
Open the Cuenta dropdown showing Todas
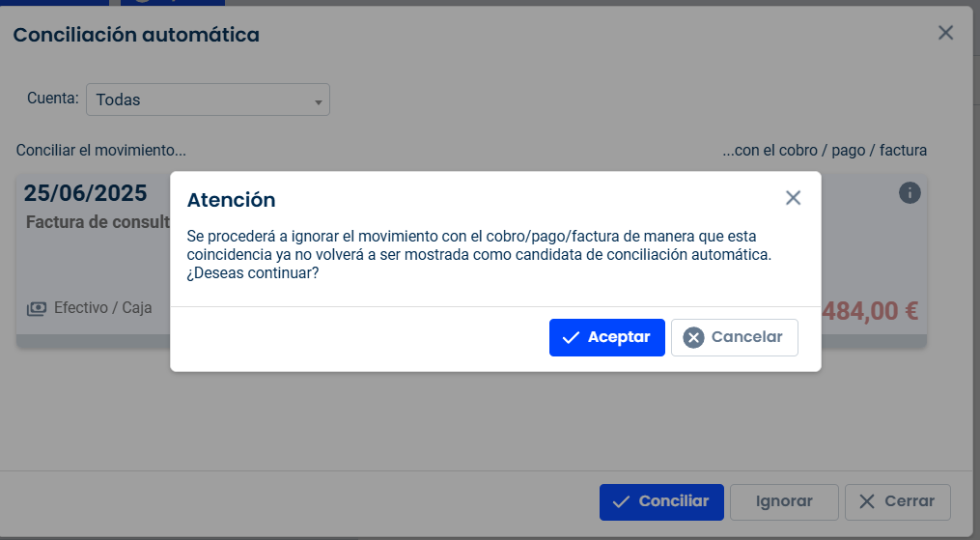click(x=208, y=99)
